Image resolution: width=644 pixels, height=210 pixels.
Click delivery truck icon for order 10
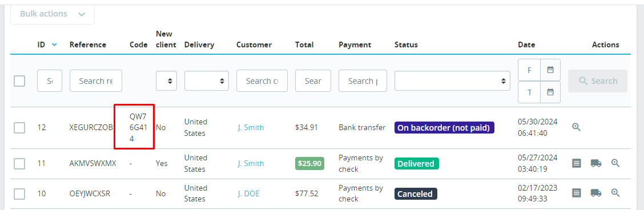coord(596,193)
